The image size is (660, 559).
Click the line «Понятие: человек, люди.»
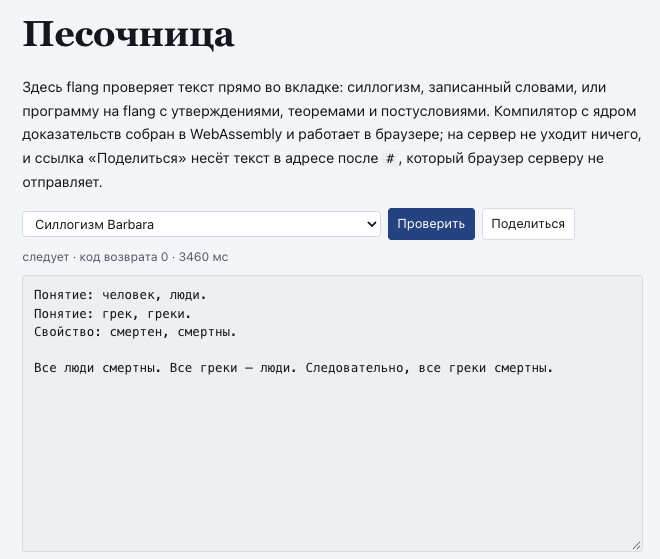(120, 295)
